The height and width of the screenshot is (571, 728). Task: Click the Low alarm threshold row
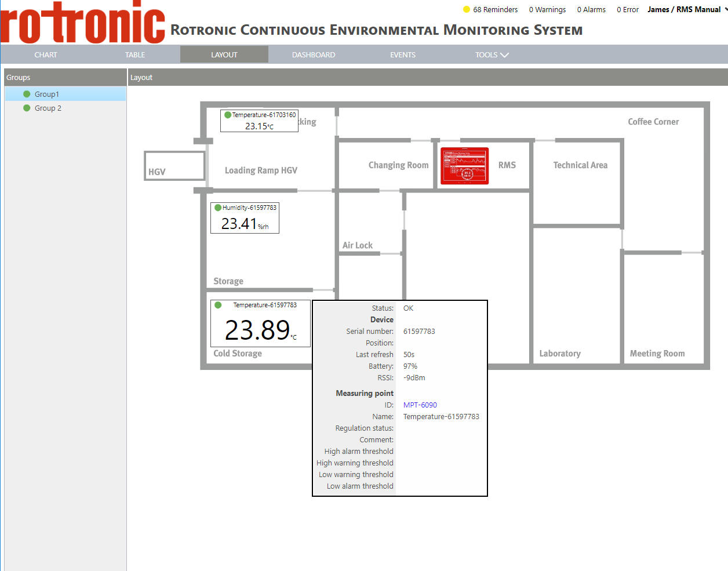[400, 486]
